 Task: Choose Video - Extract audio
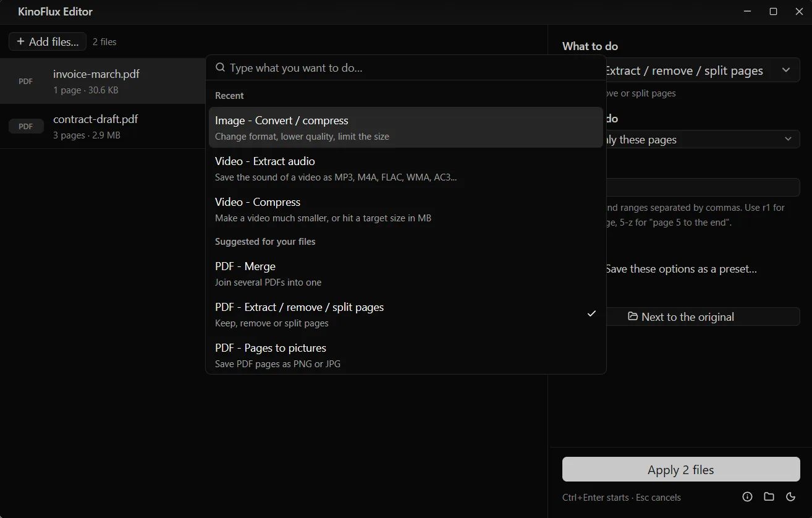click(x=405, y=168)
